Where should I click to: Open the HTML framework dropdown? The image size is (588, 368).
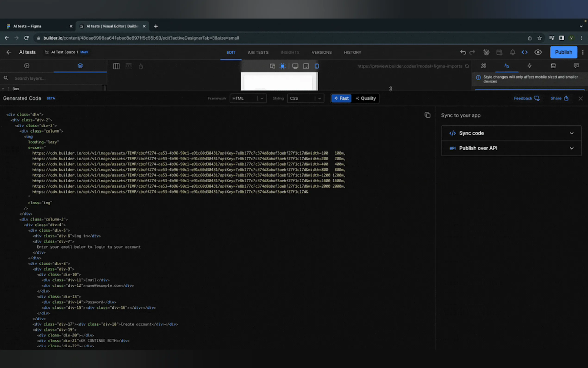point(248,98)
